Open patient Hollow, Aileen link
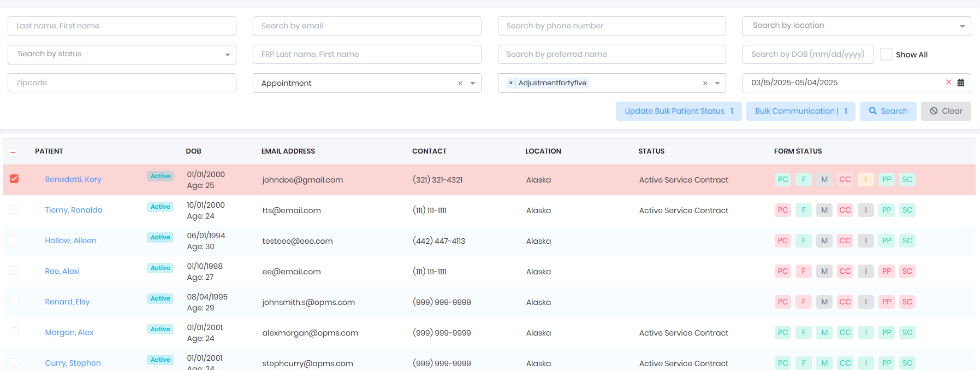 click(70, 240)
